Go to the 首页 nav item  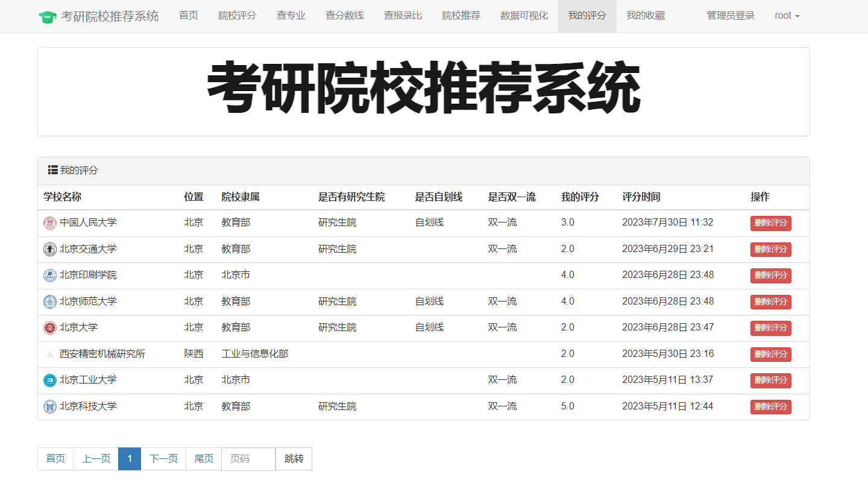(x=189, y=16)
